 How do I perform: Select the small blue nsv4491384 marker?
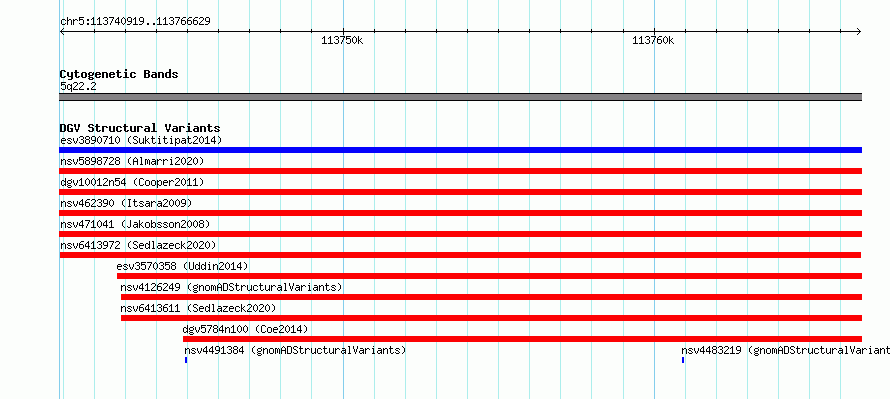(186, 360)
